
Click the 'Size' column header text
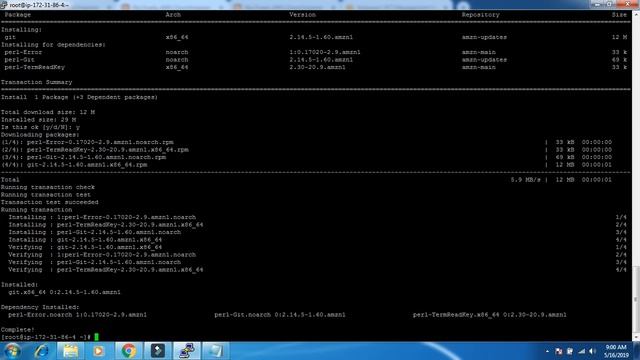(x=619, y=15)
